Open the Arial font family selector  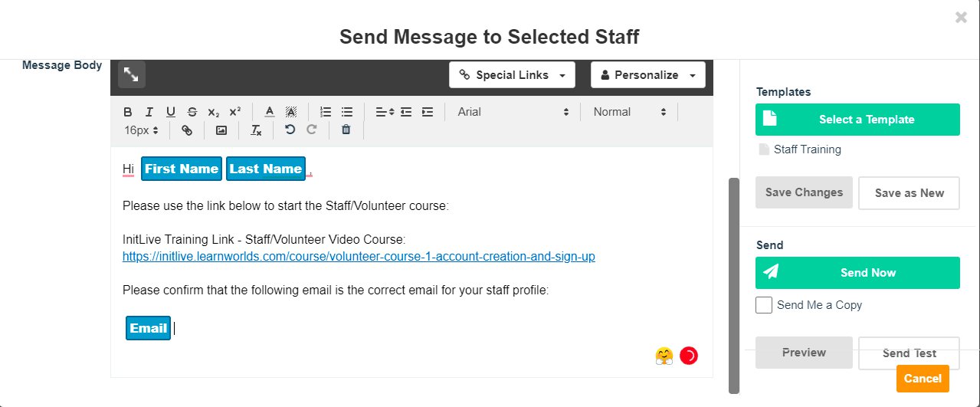(513, 112)
